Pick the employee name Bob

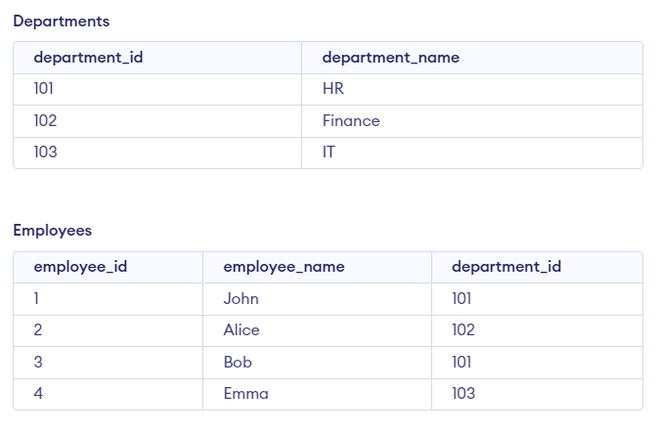pyautogui.click(x=237, y=362)
